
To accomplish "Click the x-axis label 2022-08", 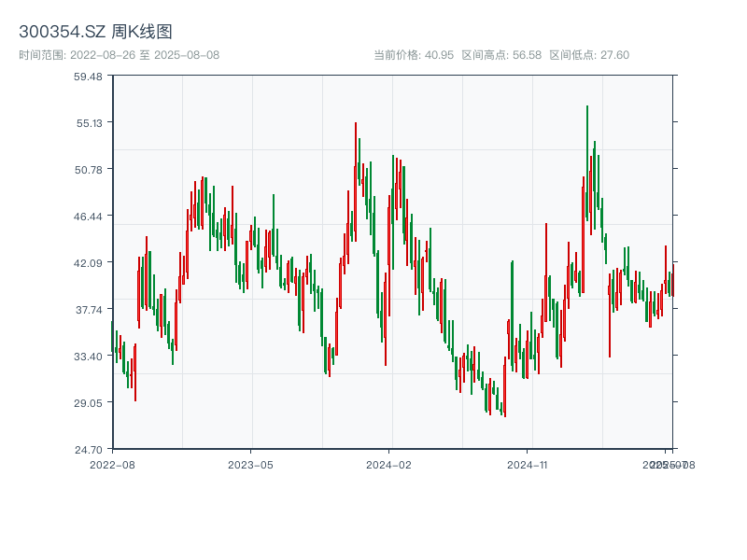I will tap(112, 465).
